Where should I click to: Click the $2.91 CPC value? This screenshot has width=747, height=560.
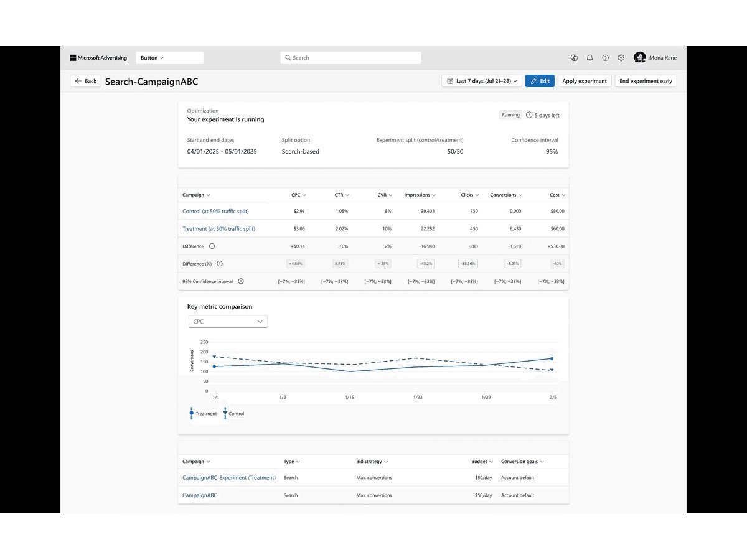pos(299,212)
